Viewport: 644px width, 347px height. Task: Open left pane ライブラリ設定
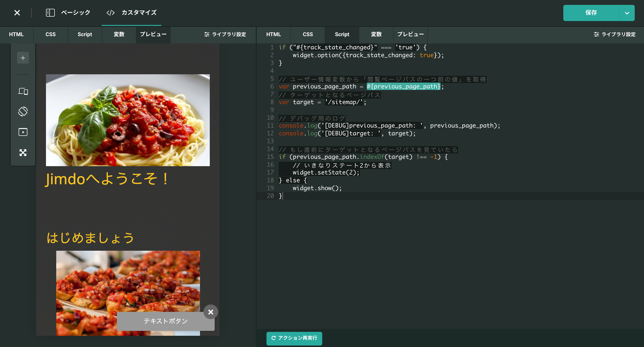(225, 35)
